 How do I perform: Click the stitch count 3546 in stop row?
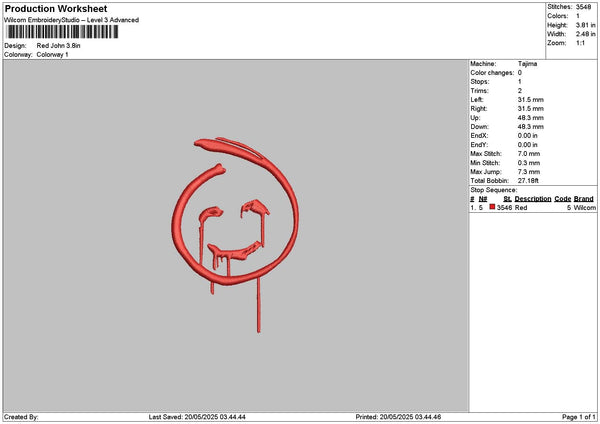point(504,208)
